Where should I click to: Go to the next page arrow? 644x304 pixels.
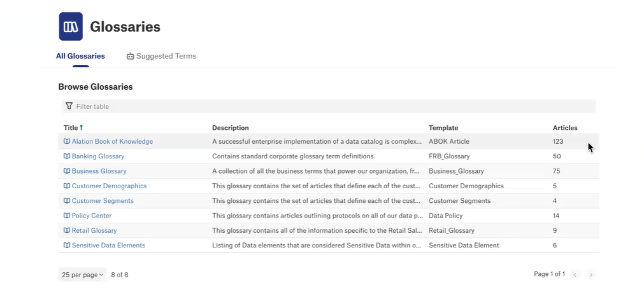[591, 275]
